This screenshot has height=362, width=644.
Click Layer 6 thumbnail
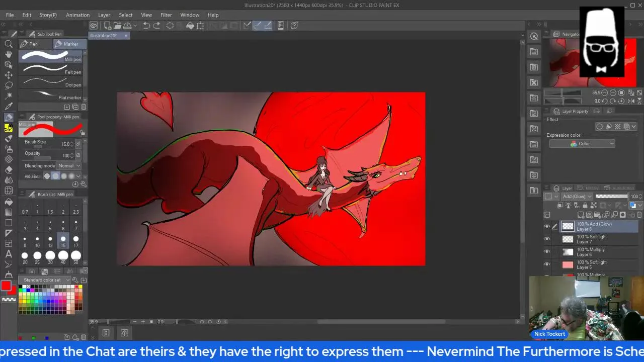[x=568, y=252]
